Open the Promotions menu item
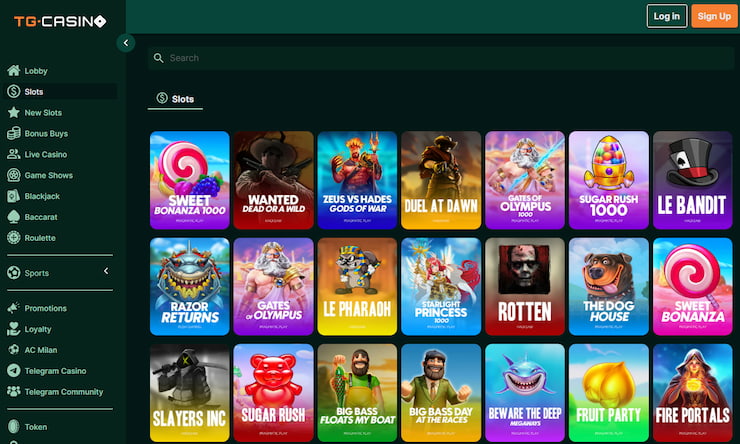 tap(45, 308)
